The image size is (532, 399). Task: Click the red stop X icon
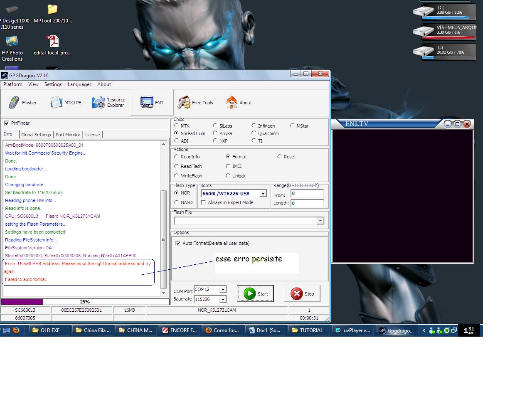(297, 293)
